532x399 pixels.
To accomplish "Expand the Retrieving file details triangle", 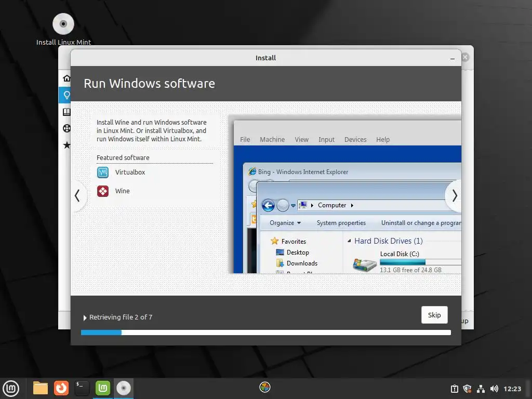I will click(x=85, y=317).
